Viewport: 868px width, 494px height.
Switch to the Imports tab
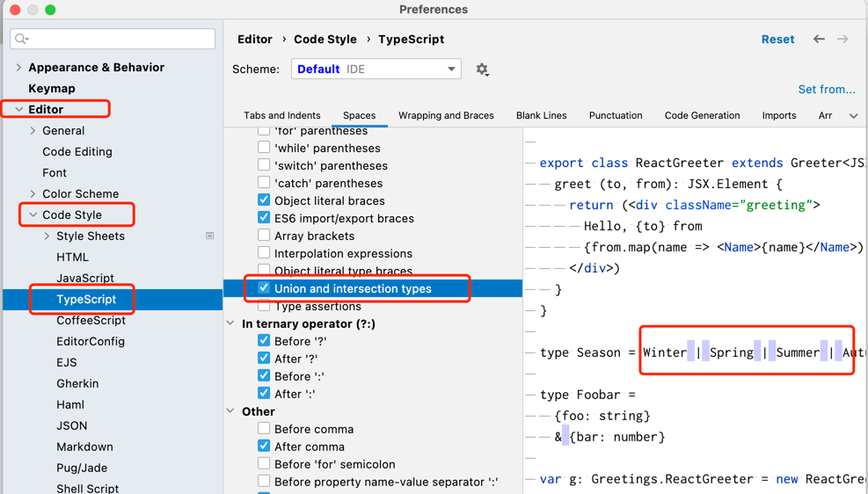click(x=778, y=115)
